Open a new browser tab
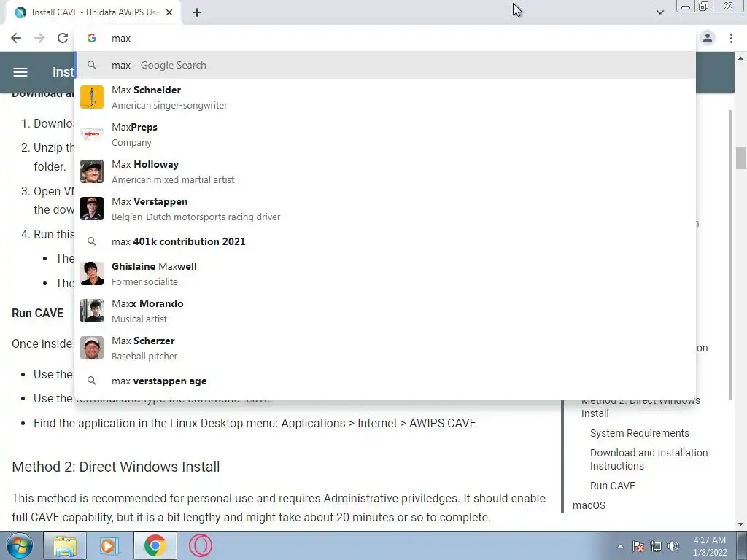 click(197, 12)
